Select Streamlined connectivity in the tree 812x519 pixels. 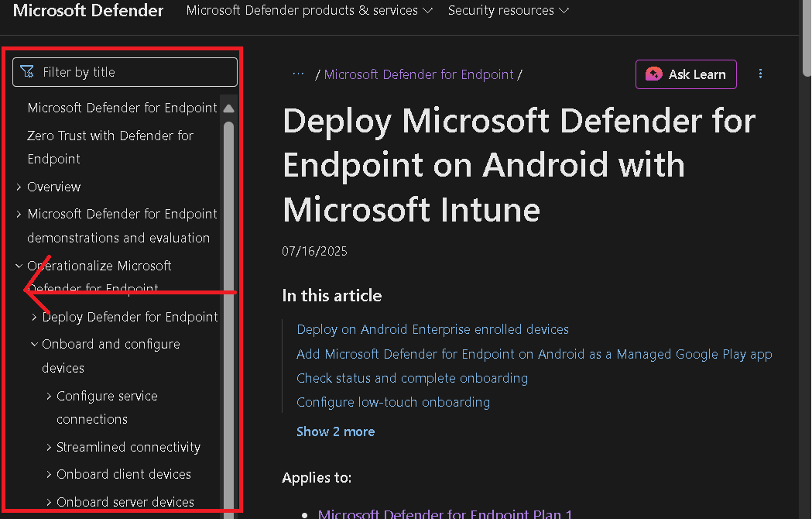[x=128, y=447]
